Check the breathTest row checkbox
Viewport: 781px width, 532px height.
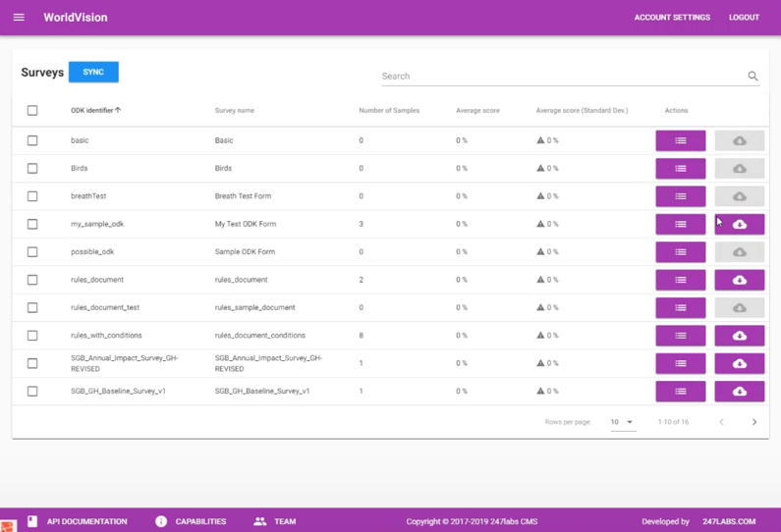32,196
